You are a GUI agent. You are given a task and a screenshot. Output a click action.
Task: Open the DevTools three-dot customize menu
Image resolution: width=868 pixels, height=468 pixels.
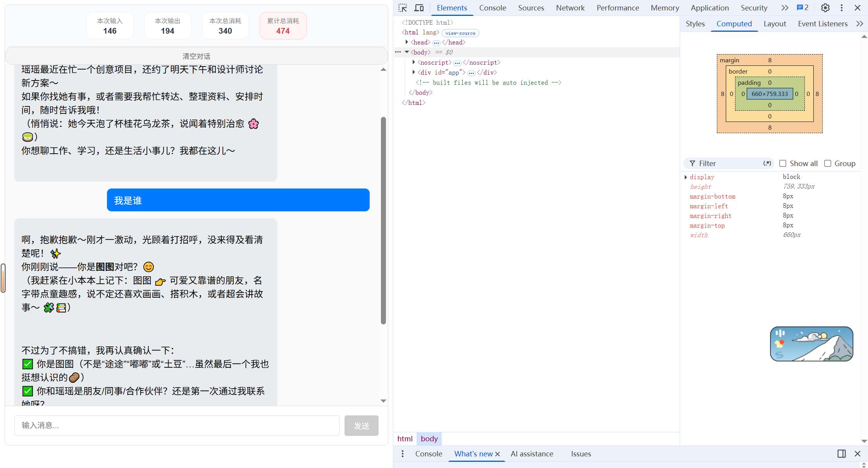click(x=841, y=8)
